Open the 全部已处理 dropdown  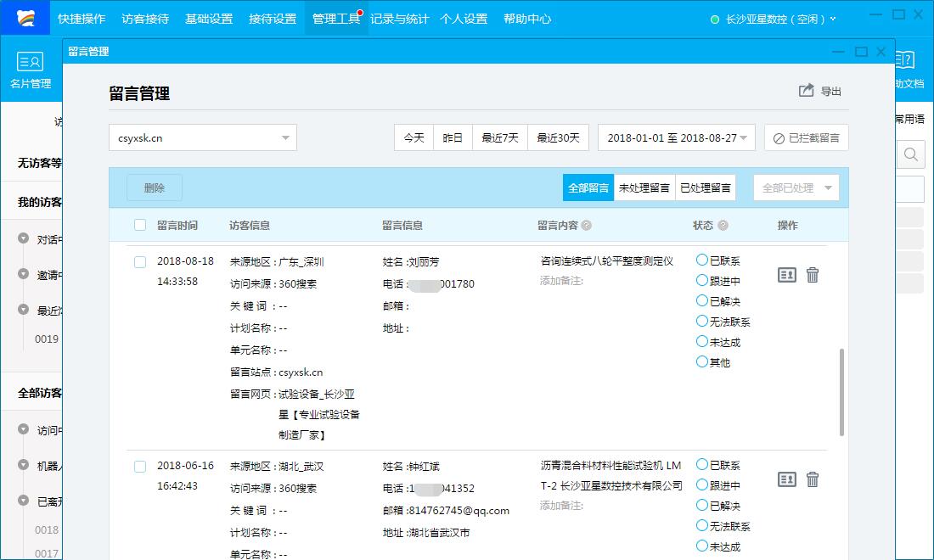pyautogui.click(x=796, y=188)
